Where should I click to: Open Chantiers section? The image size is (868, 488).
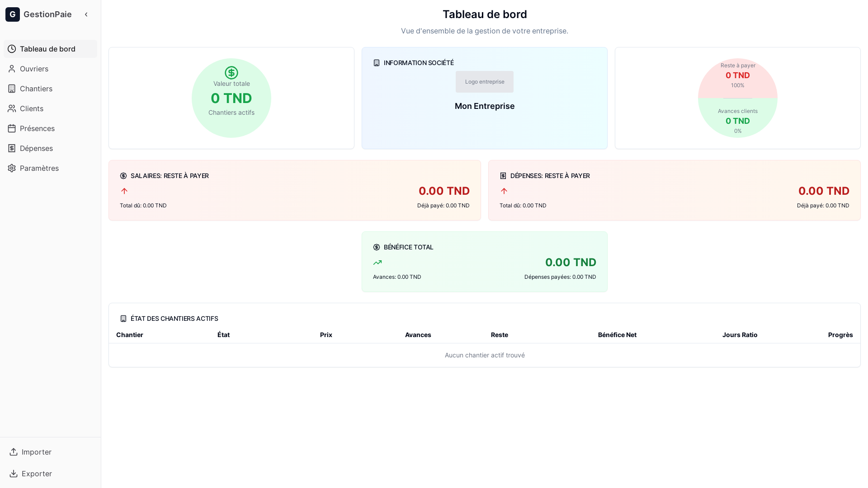click(x=50, y=89)
